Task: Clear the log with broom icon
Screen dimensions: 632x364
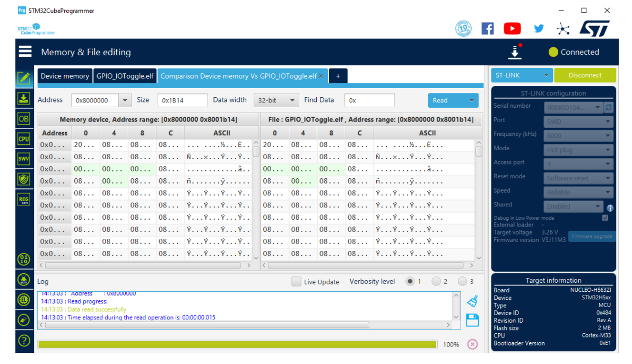Action: [x=472, y=301]
